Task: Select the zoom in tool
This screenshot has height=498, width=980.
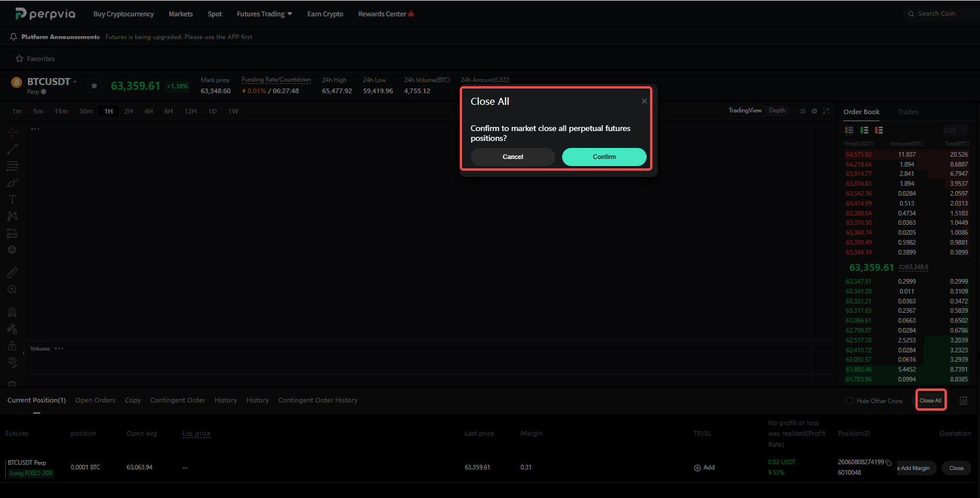Action: point(12,289)
